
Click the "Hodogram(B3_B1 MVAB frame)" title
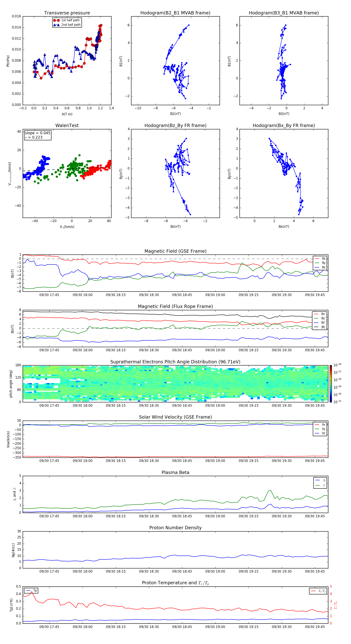click(284, 13)
